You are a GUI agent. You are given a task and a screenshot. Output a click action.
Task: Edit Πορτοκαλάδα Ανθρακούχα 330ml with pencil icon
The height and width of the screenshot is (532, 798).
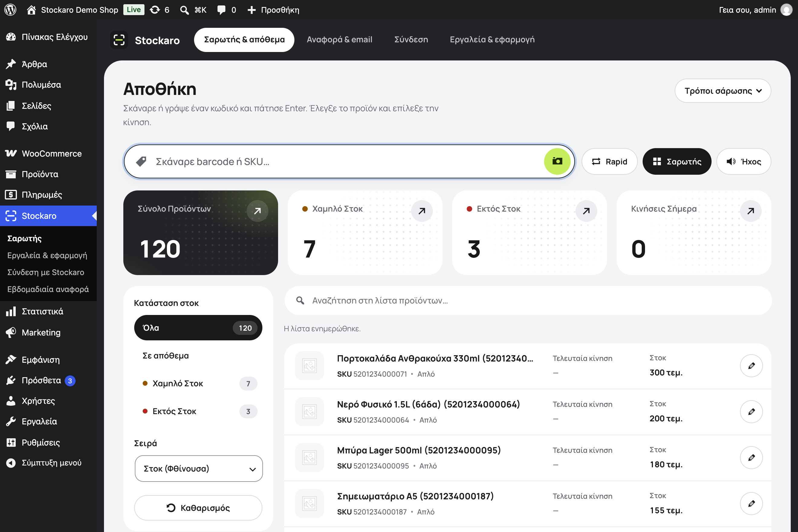(751, 366)
